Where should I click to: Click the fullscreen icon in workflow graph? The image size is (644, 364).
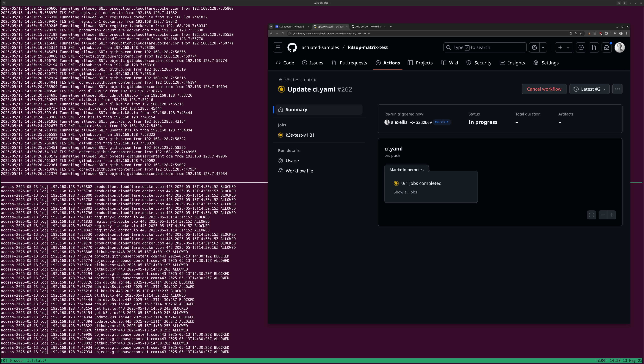coord(591,215)
